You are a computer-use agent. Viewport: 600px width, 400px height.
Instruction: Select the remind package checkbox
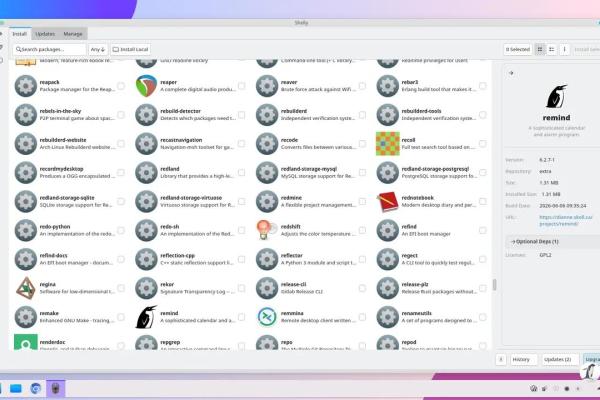click(241, 317)
